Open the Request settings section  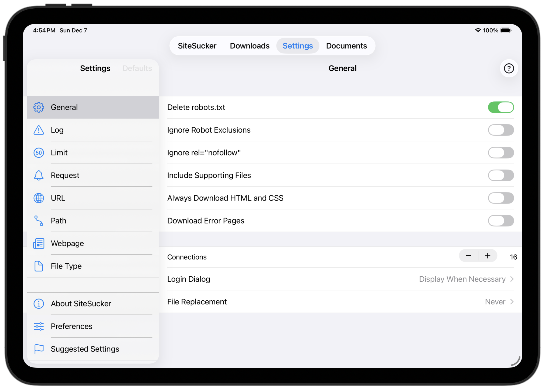pyautogui.click(x=93, y=175)
